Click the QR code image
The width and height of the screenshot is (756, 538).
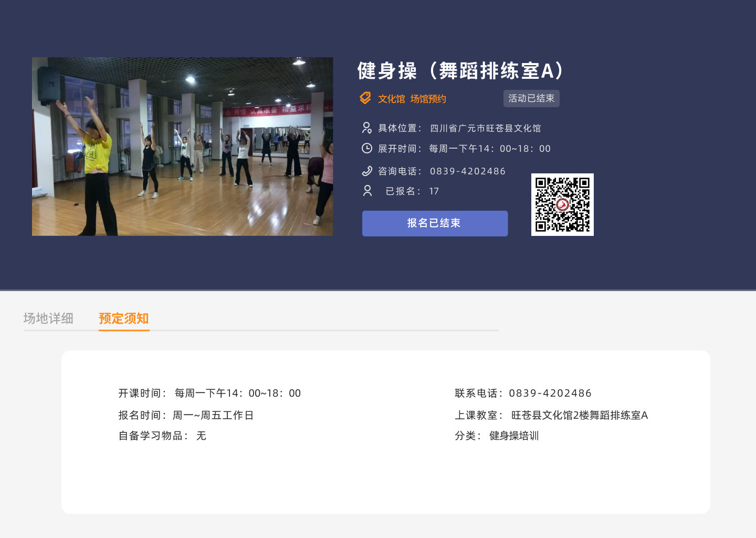tap(562, 204)
